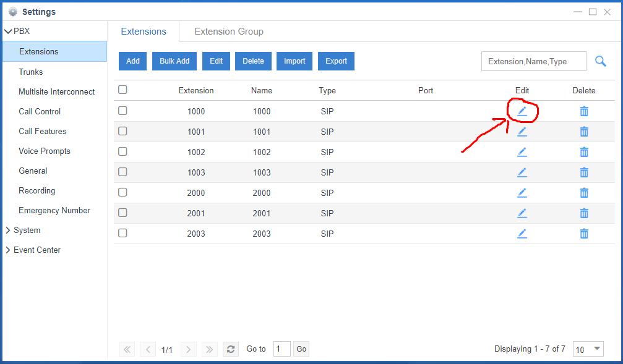Click the Type column header
Image resolution: width=623 pixels, height=364 pixels.
(x=327, y=90)
